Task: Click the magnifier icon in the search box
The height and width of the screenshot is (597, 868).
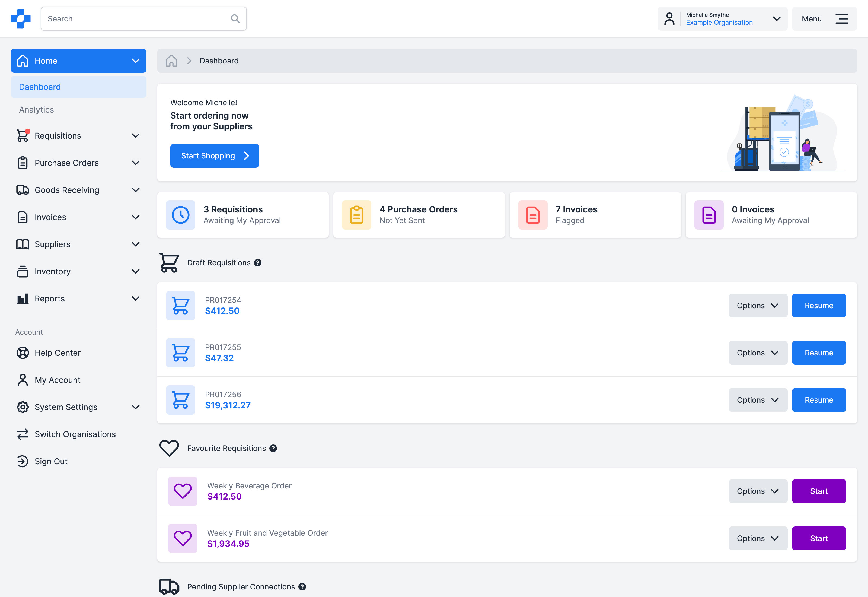Action: pyautogui.click(x=235, y=19)
